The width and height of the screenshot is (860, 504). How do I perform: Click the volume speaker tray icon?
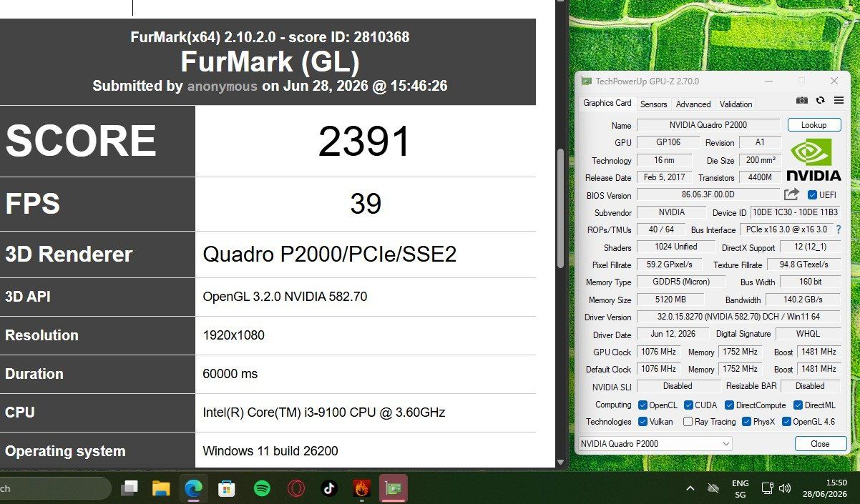pyautogui.click(x=785, y=488)
